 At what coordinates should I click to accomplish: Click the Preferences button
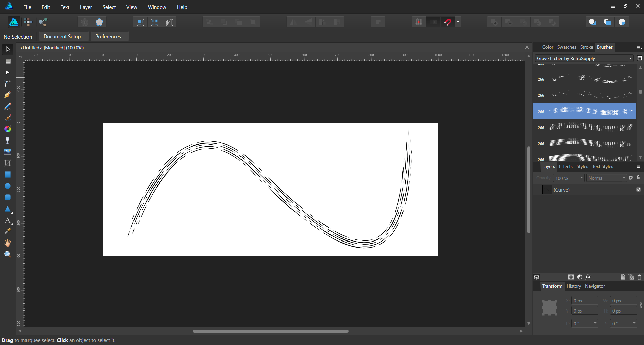[110, 37]
